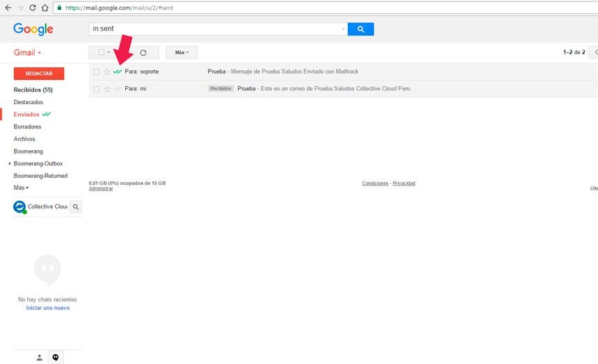The image size is (598, 364).
Task: Open Hangouts chat icon at bottom
Action: click(56, 358)
